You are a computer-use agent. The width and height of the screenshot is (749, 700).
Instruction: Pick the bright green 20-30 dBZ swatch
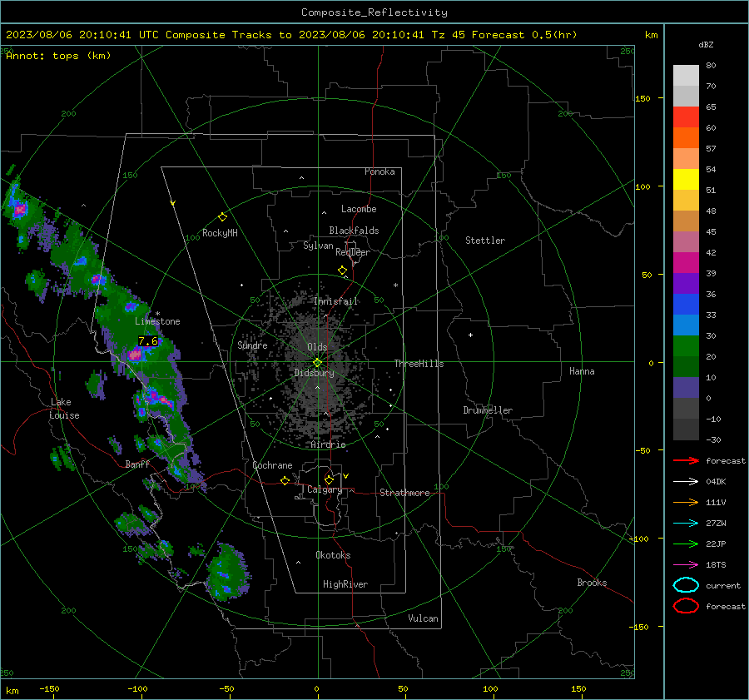[686, 345]
